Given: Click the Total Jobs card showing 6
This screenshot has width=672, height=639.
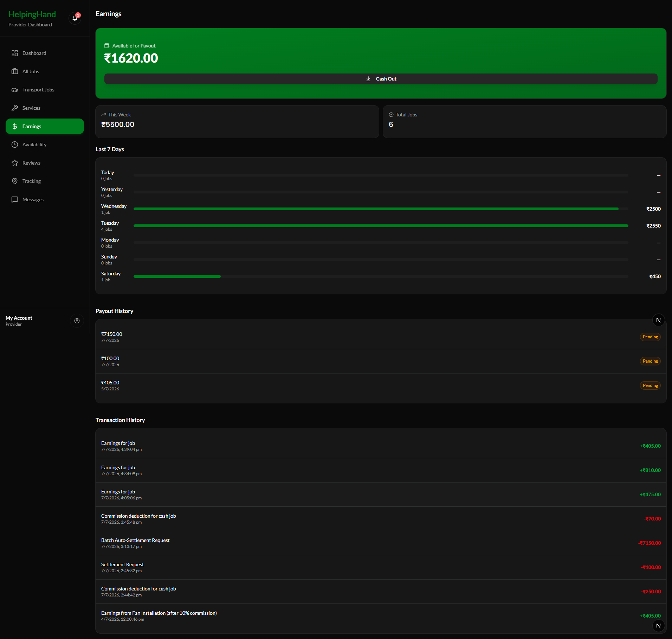Looking at the screenshot, I should (x=524, y=122).
